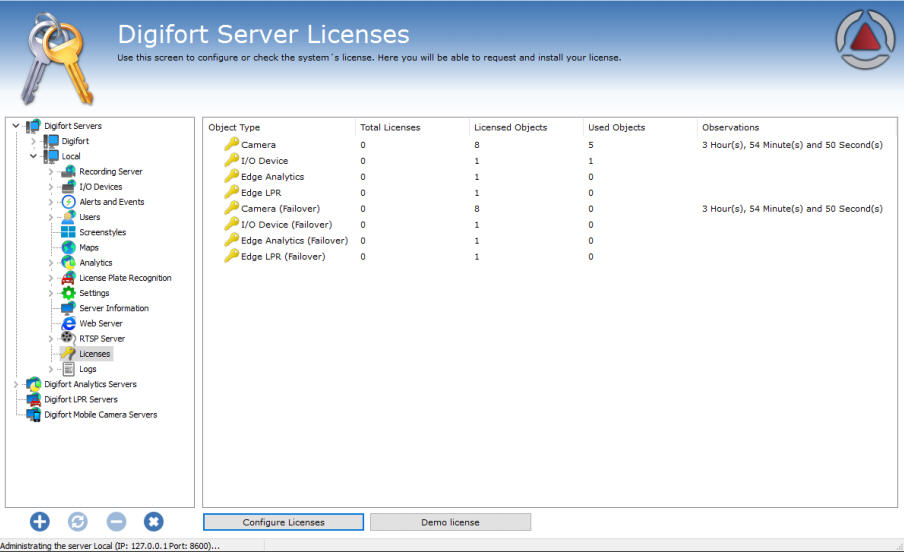The image size is (904, 552).
Task: Expand the Recording Server node
Action: pos(51,171)
